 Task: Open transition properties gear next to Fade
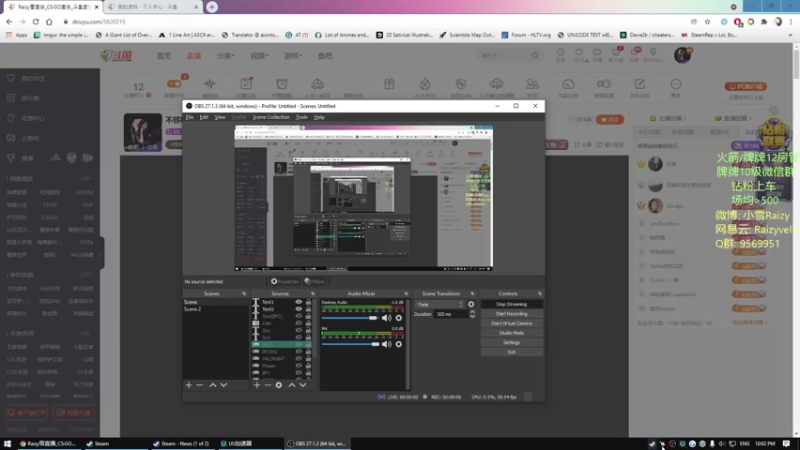[471, 305]
